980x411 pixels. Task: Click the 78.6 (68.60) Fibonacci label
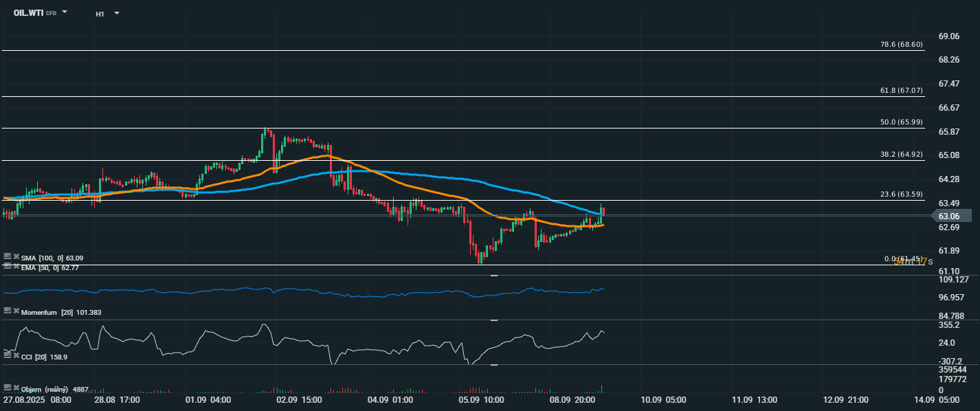tap(902, 44)
